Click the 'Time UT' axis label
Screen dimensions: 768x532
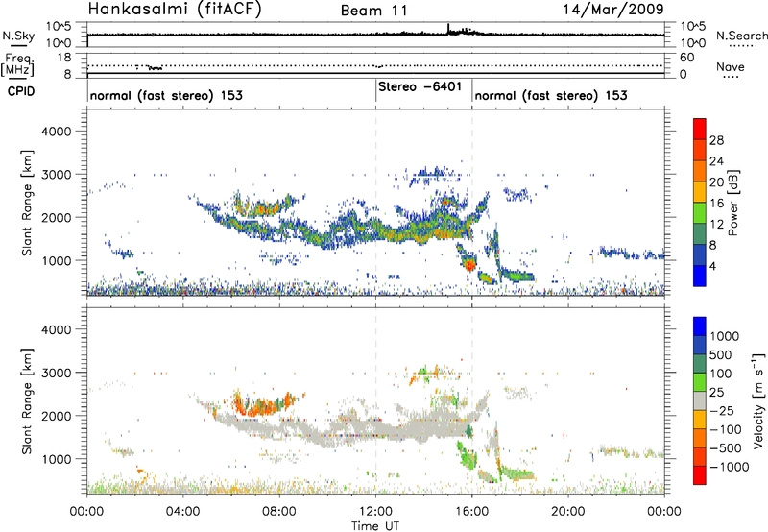(375, 526)
